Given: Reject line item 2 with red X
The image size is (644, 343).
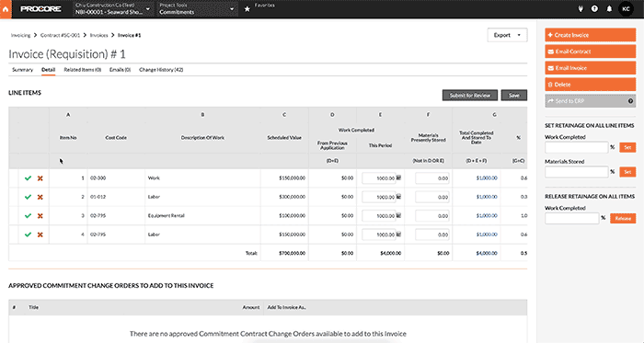Looking at the screenshot, I should coord(40,197).
